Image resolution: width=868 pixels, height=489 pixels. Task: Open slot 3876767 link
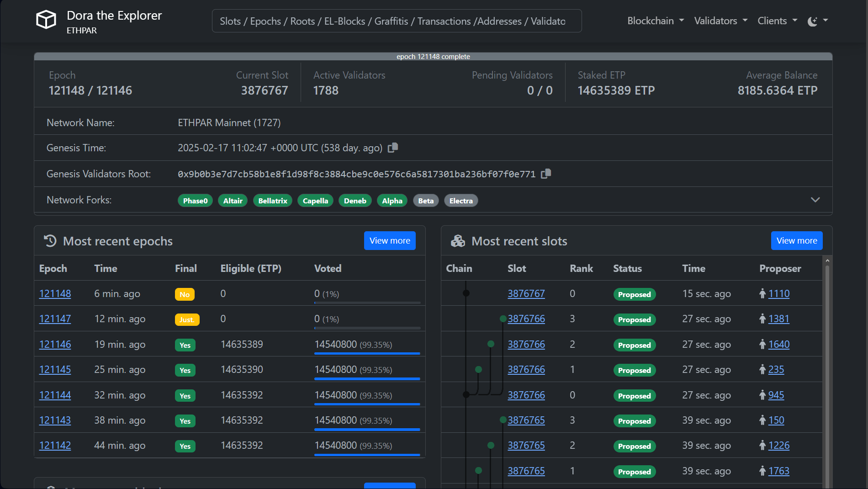526,293
